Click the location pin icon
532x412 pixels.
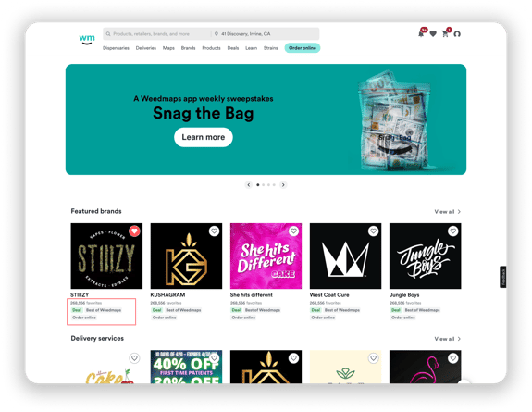coord(217,34)
